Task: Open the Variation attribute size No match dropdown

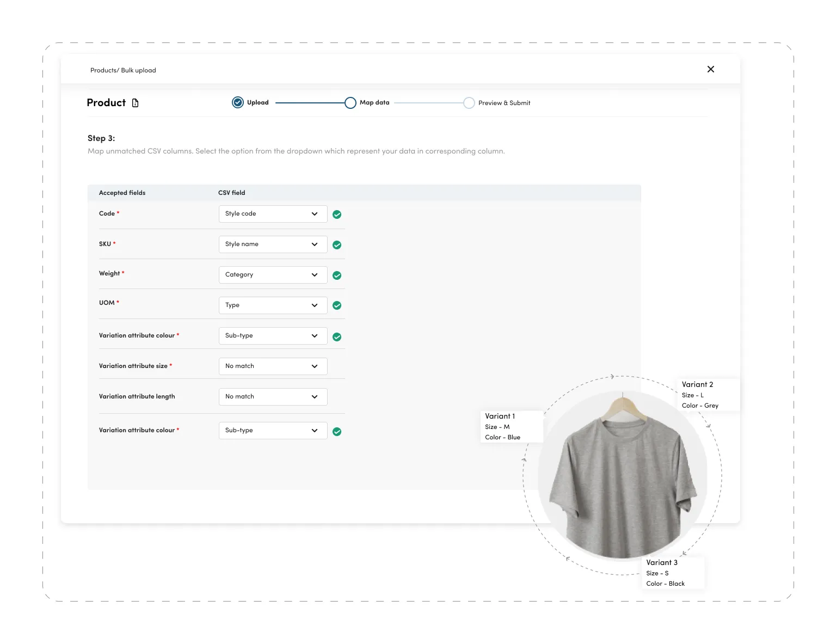Action: coord(273,366)
